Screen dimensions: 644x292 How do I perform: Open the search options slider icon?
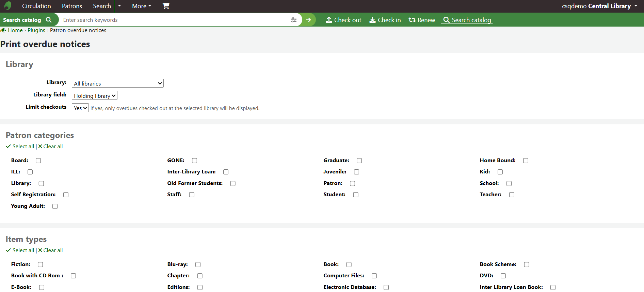point(294,20)
